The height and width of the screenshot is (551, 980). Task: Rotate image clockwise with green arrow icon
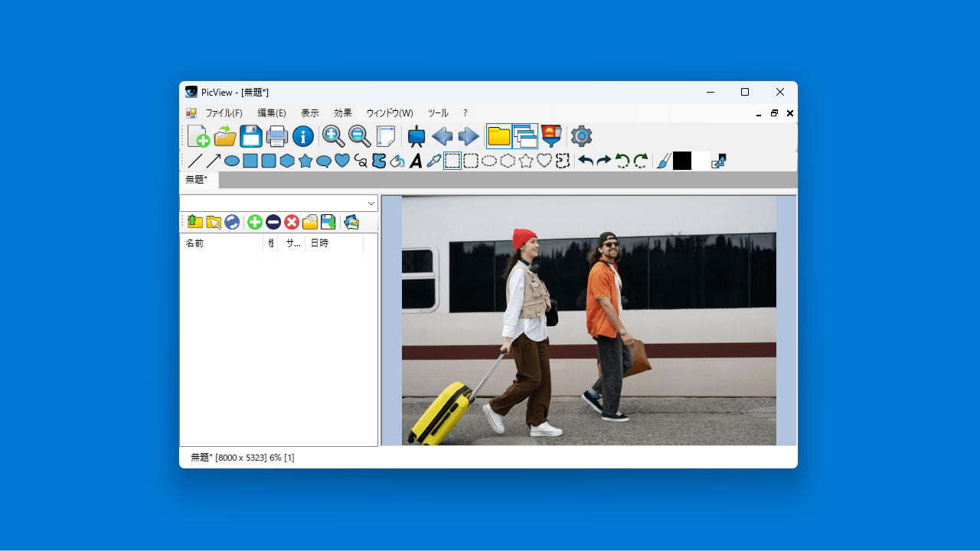(641, 161)
